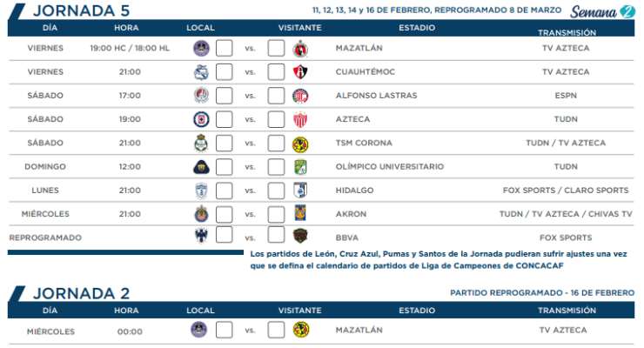
Task: Select the OLÍMPICO UNIVERSITARIO stadium name
Action: [x=389, y=166]
